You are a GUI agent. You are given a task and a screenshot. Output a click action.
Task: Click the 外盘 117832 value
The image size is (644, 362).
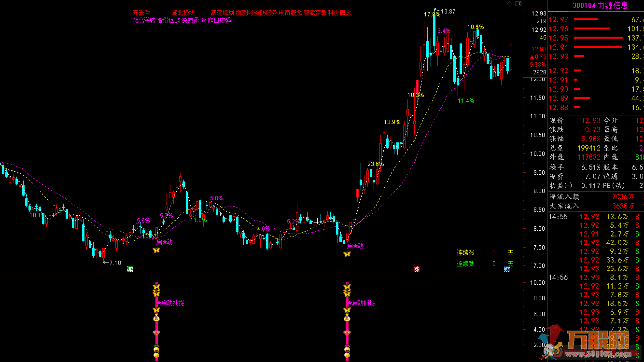click(x=589, y=157)
